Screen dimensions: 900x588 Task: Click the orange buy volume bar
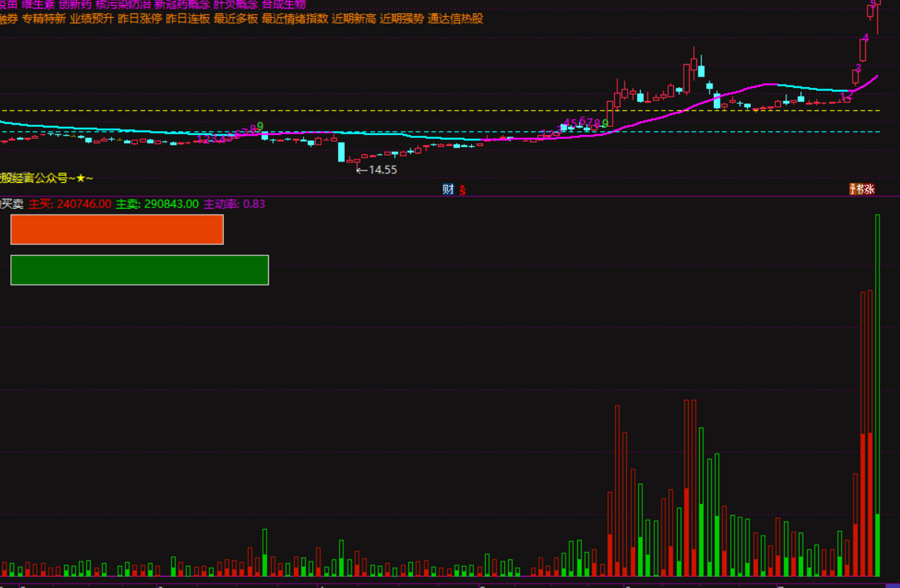pyautogui.click(x=117, y=229)
